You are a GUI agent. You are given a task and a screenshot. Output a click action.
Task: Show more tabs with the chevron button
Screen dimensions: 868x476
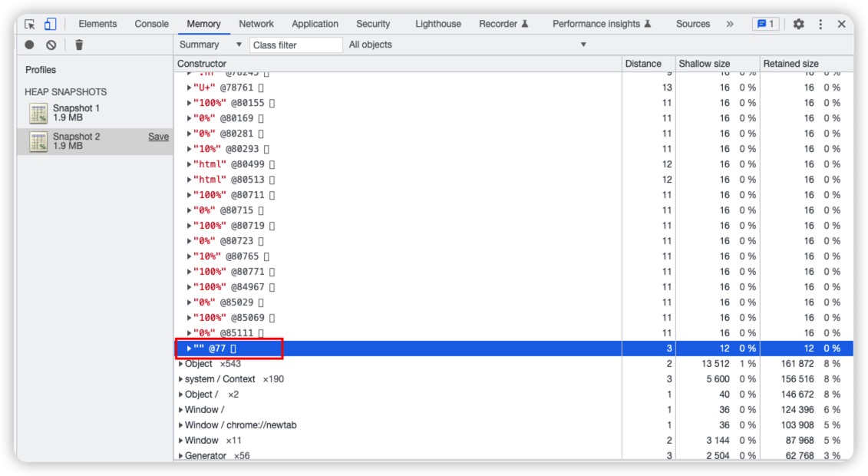tap(729, 24)
